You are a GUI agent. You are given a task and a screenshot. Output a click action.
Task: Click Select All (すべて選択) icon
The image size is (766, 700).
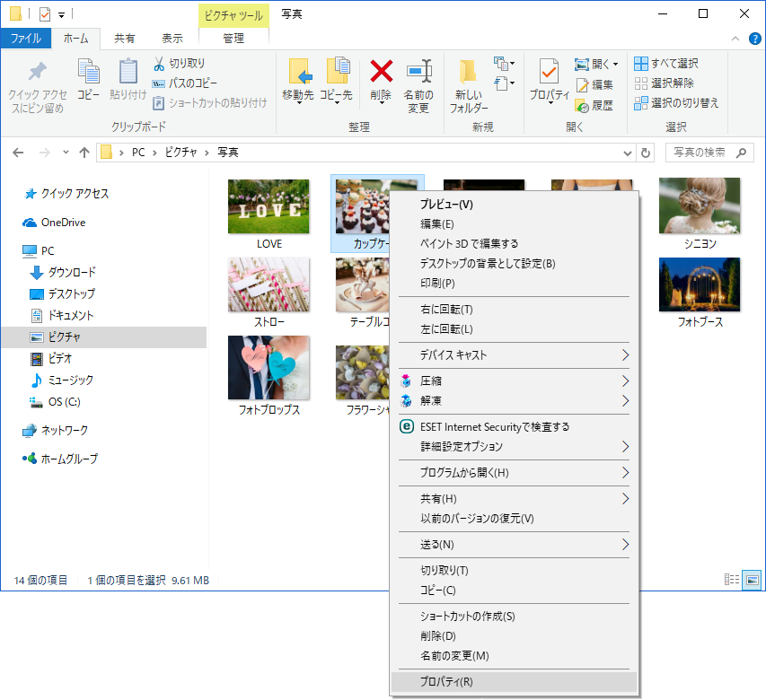coord(641,64)
